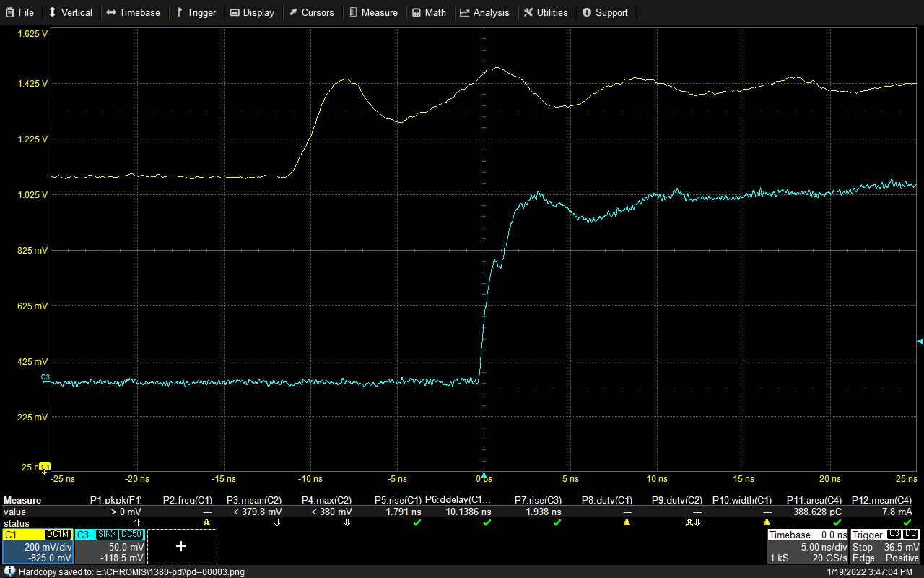Click the 10.1386 ns ddelay value
The height and width of the screenshot is (578, 924).
[x=468, y=512]
